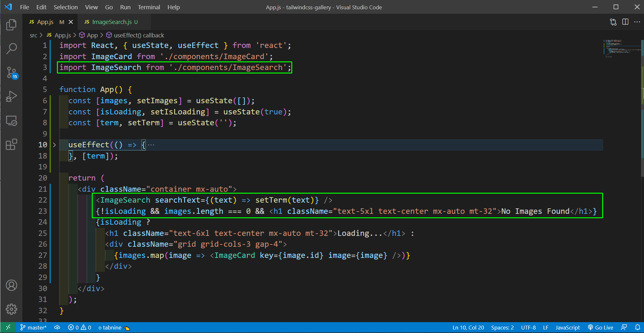Click the Synchronize Changes cloud icon
Screen dimensions: 644x333
coord(57,328)
